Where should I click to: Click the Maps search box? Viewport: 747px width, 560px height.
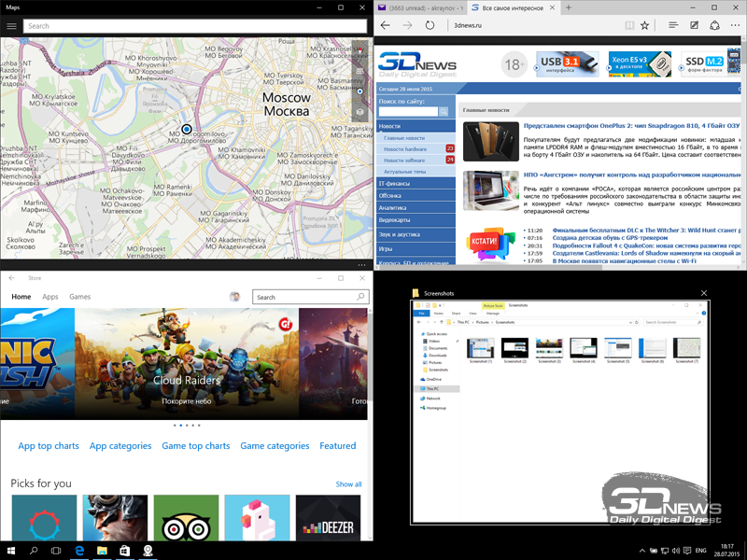point(195,26)
